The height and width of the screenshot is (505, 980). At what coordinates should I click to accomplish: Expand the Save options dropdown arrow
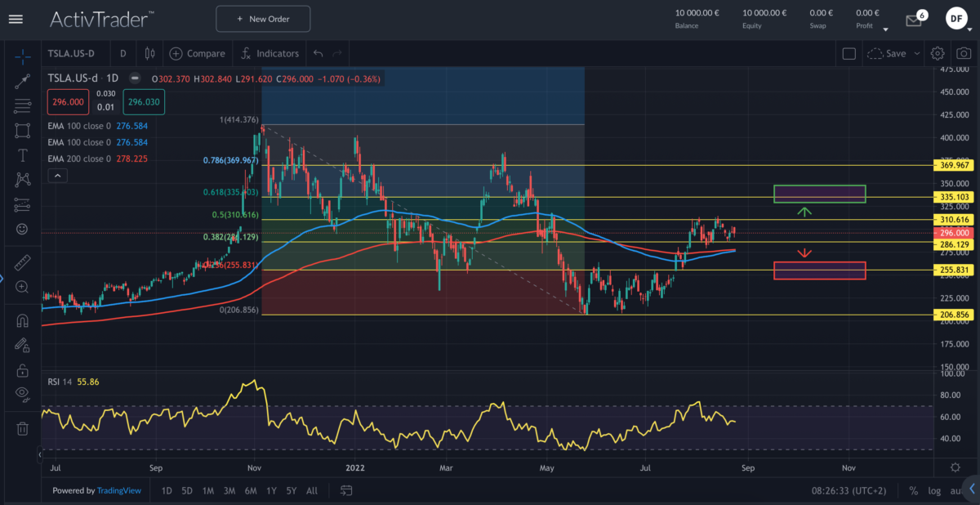click(x=916, y=53)
